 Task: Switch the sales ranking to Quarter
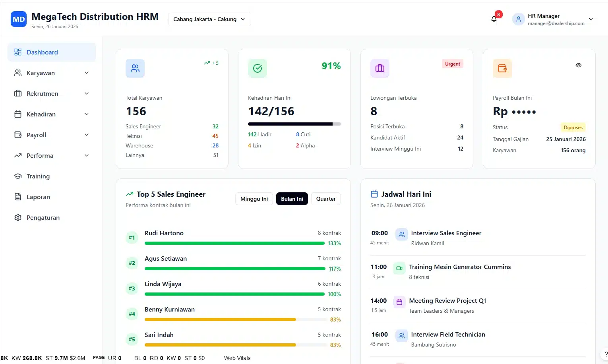click(x=326, y=199)
